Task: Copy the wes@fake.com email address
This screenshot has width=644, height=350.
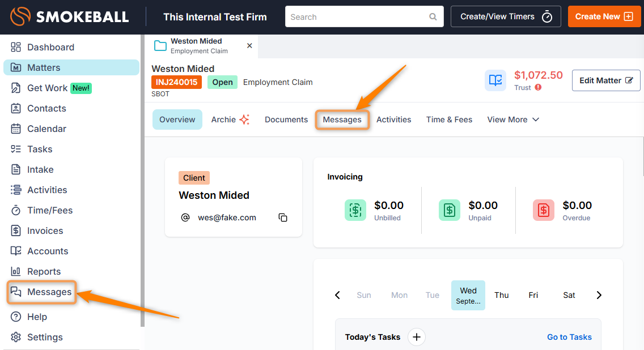Action: (x=283, y=217)
